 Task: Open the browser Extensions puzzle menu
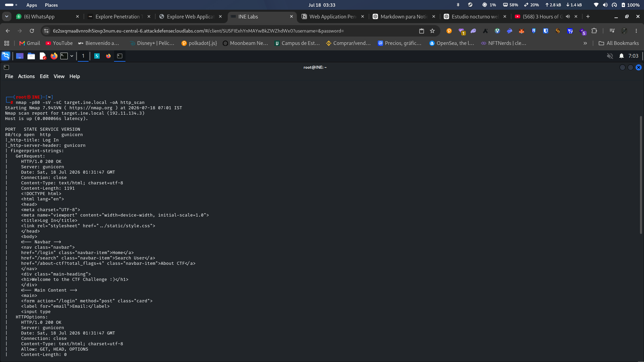[x=594, y=31]
